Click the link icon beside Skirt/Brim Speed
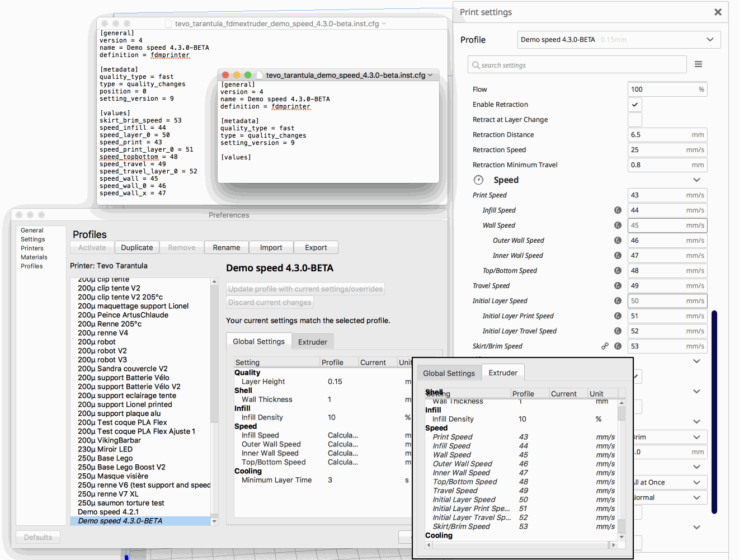The image size is (739, 560). 605,346
